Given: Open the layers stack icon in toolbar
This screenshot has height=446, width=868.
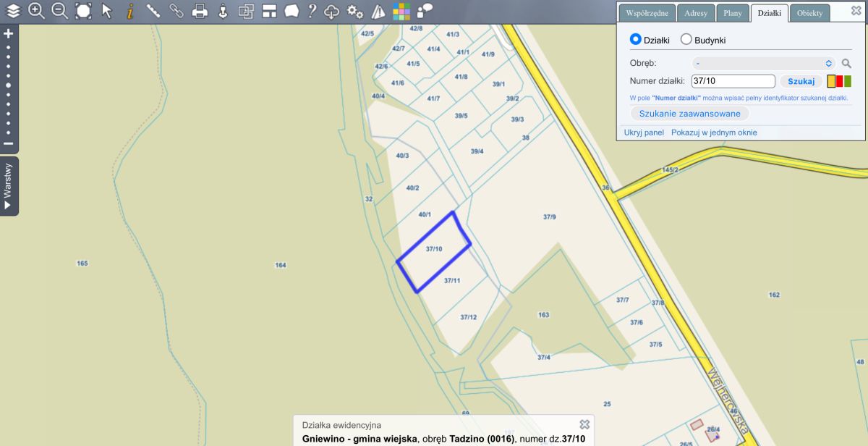Looking at the screenshot, I should [13, 11].
